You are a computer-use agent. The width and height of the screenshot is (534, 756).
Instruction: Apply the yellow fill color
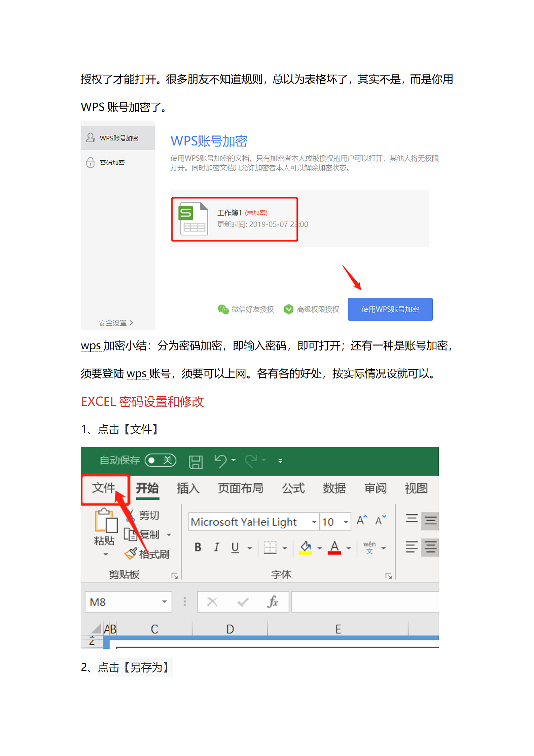[306, 548]
